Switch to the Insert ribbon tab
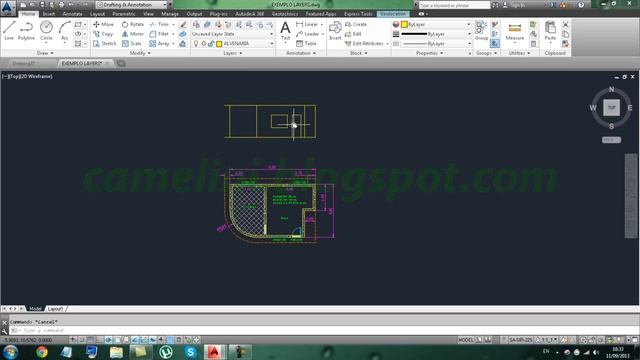 coord(49,14)
